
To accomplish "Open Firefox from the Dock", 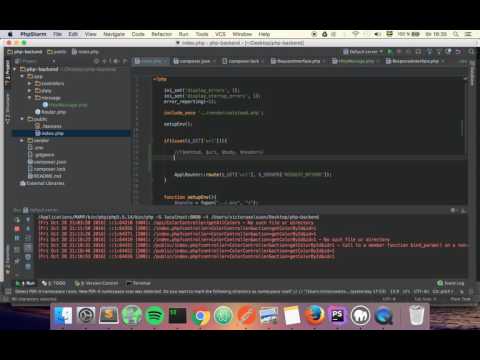I will point(314,315).
